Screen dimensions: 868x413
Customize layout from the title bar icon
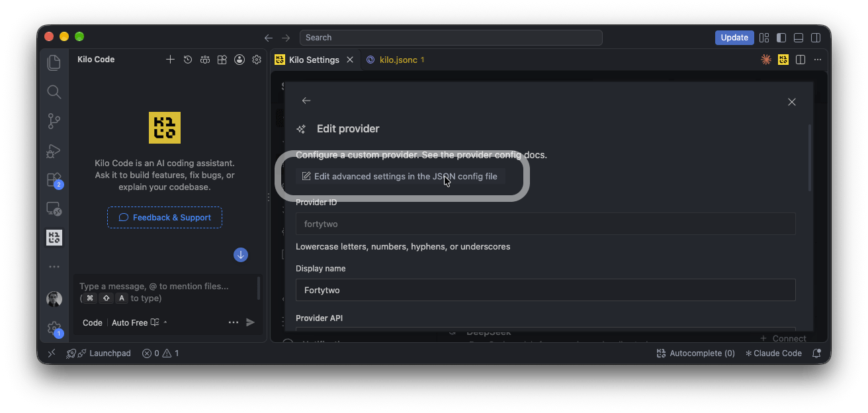(764, 38)
